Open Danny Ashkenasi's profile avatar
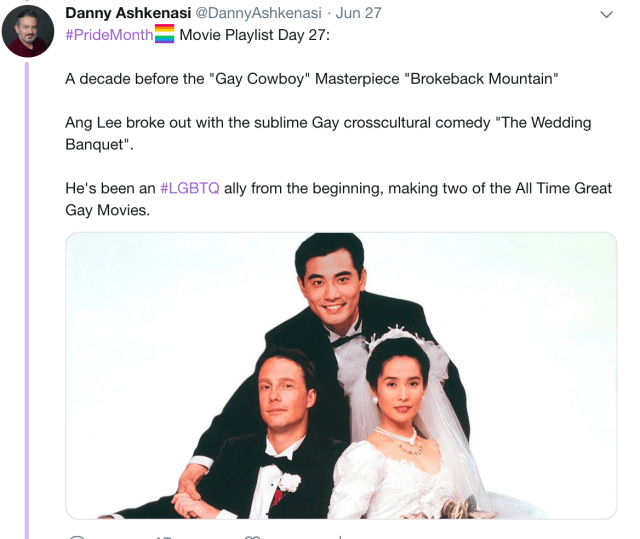This screenshot has width=640, height=539. [x=28, y=31]
